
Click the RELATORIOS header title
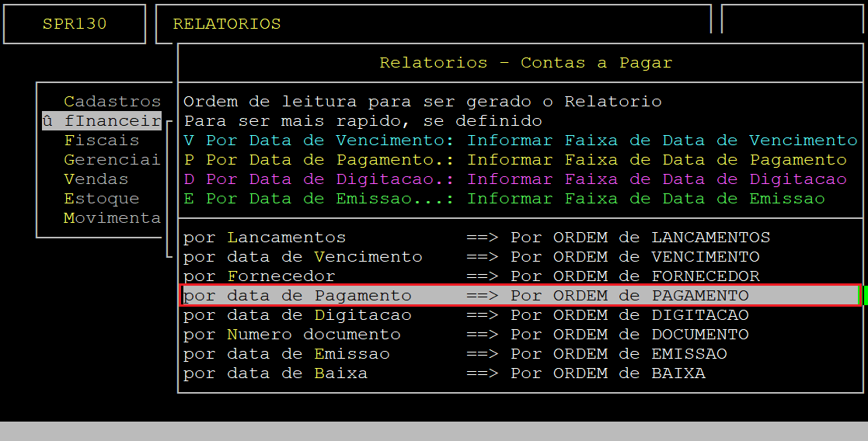click(226, 24)
